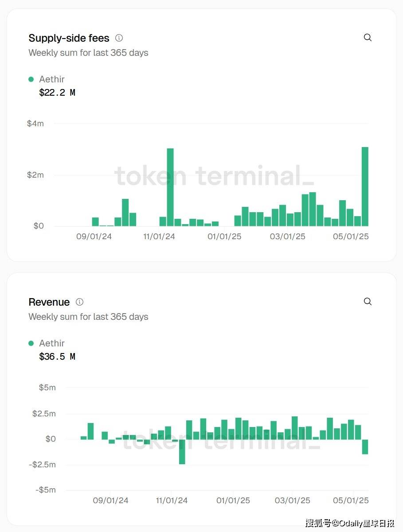
Task: Click the first Revenue bar on the far left
Action: (x=83, y=438)
